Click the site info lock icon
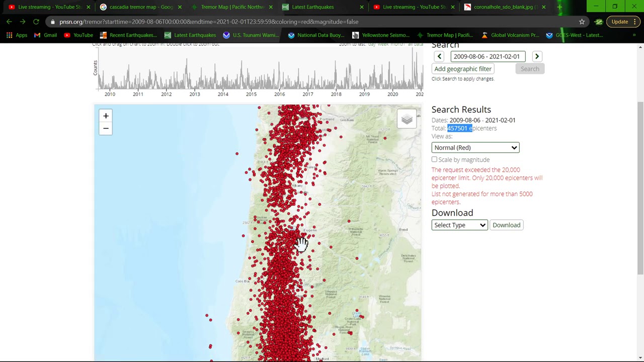The height and width of the screenshot is (362, 644). 53,22
